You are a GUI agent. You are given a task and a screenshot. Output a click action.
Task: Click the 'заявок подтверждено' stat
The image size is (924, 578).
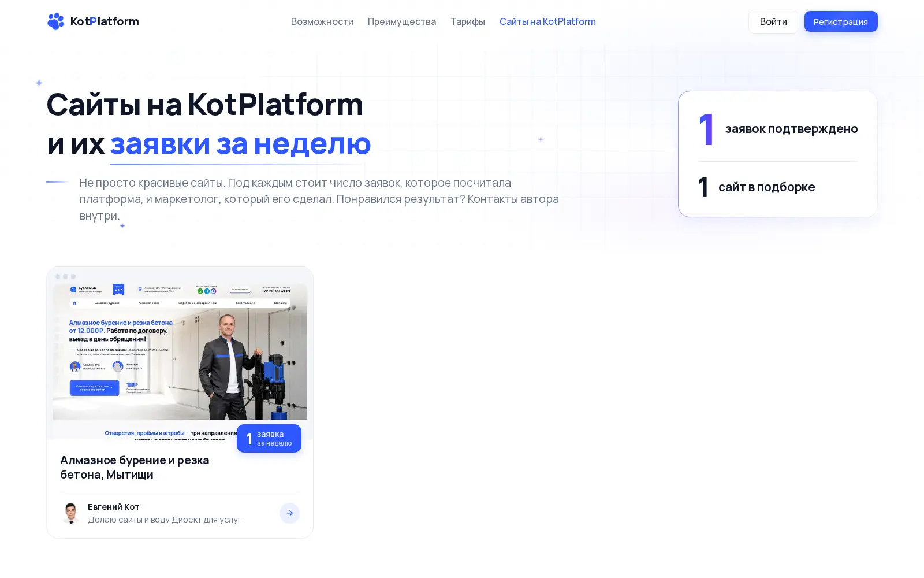pyautogui.click(x=778, y=129)
